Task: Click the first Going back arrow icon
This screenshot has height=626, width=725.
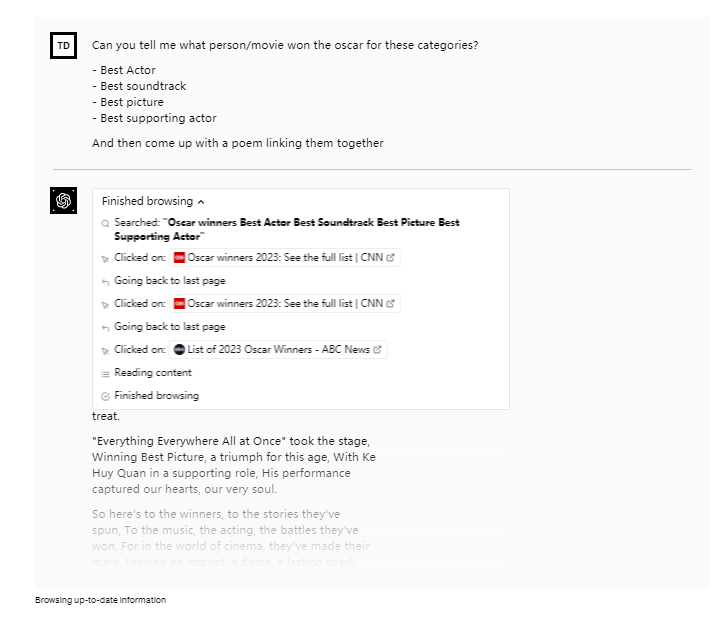Action: click(105, 281)
